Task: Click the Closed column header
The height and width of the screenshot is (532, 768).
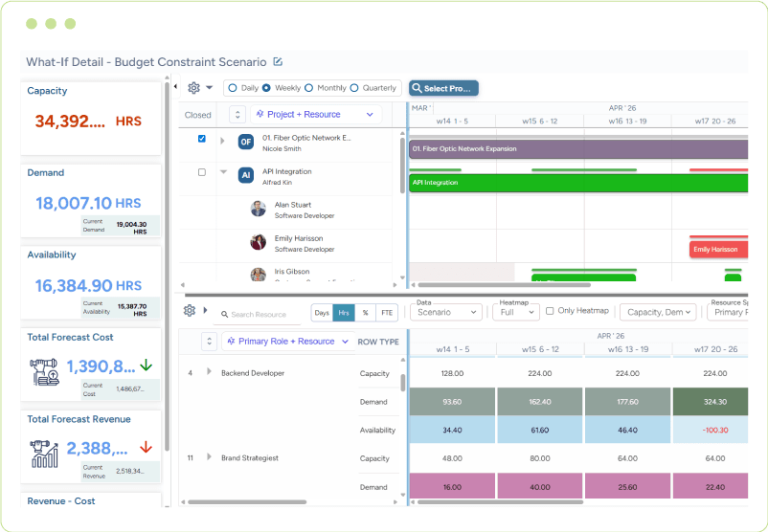Action: 198,115
